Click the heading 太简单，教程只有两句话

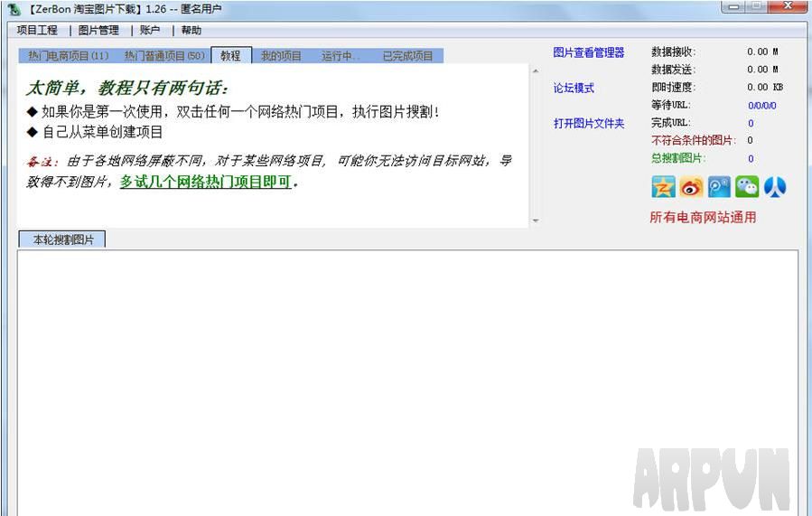127,88
